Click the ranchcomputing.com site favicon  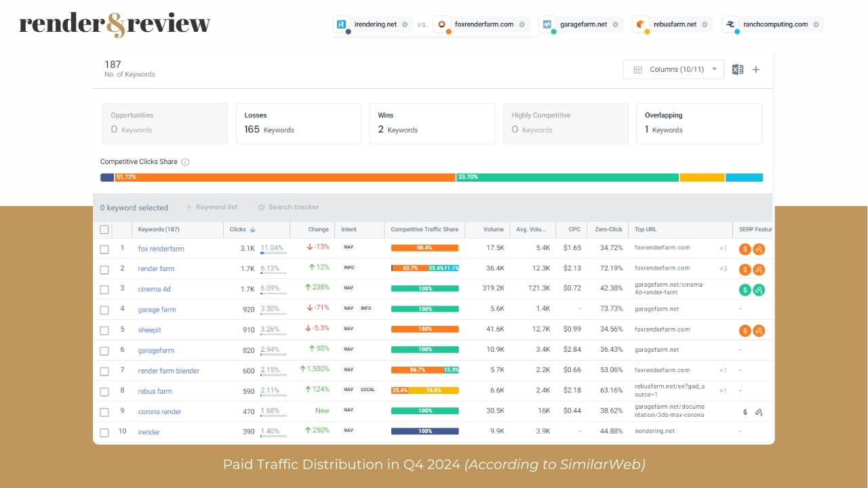(731, 24)
